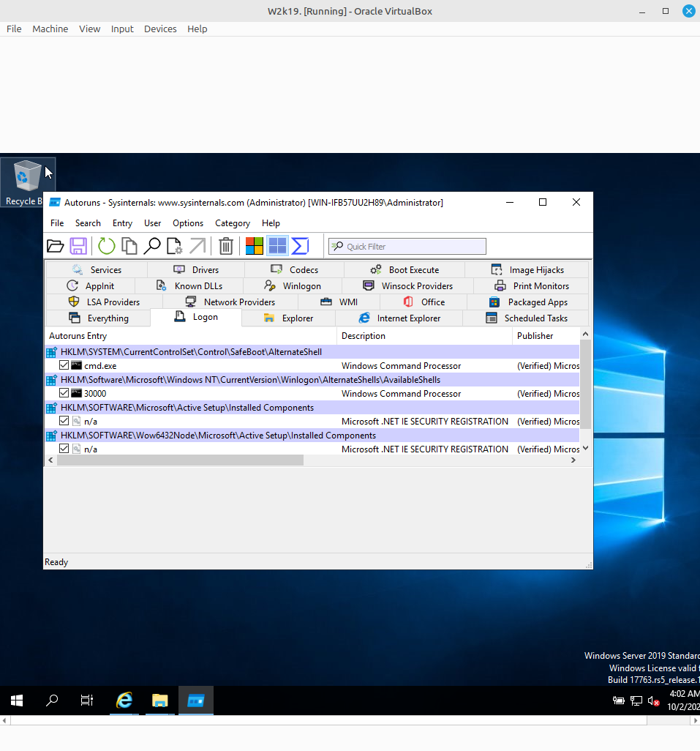The image size is (700, 751).
Task: Select the Winlogon AvailableShells registry key row
Action: pos(312,380)
